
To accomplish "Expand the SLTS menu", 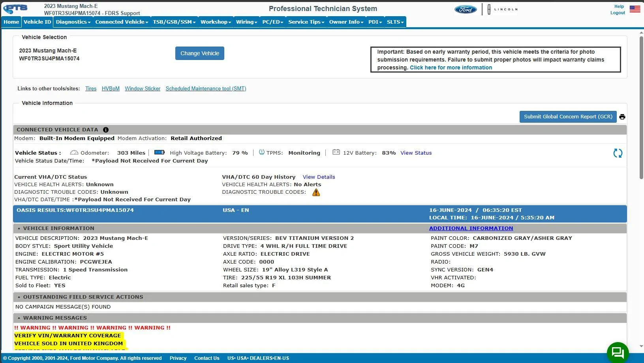I will [395, 22].
